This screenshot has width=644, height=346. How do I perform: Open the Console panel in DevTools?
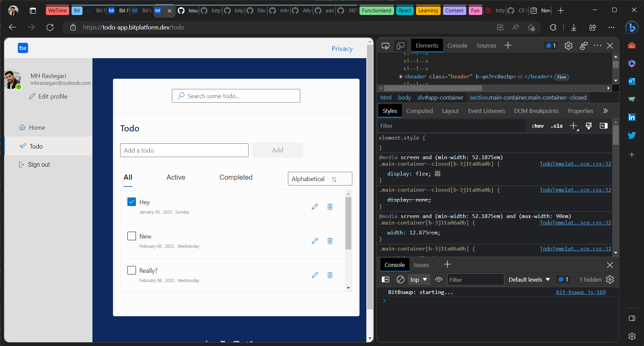pyautogui.click(x=457, y=45)
